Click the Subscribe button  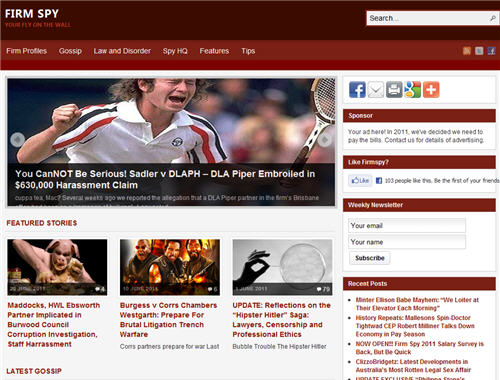pos(370,258)
